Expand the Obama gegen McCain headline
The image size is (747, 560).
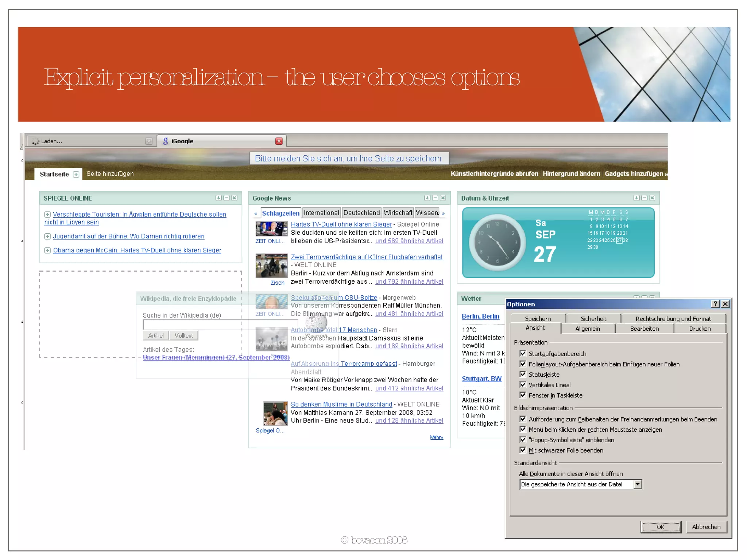[x=47, y=250]
